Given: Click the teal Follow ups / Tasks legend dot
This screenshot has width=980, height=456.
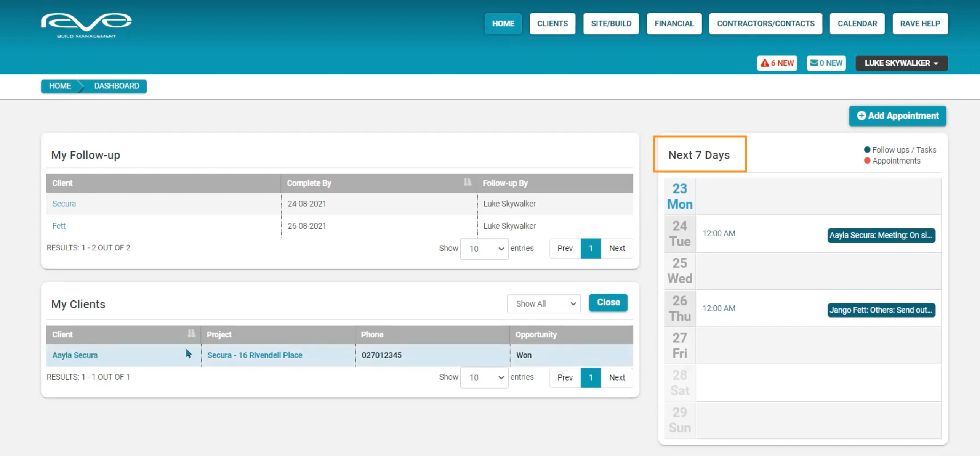Looking at the screenshot, I should [867, 150].
